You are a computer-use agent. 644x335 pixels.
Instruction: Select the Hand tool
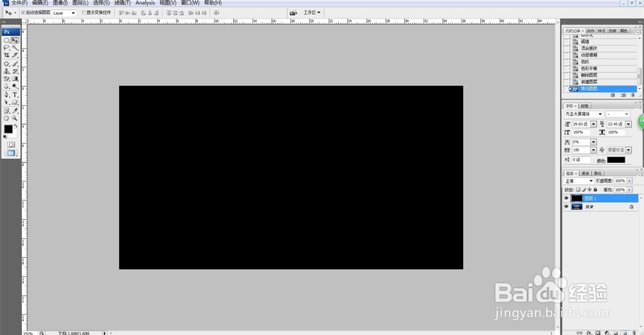pos(6,118)
